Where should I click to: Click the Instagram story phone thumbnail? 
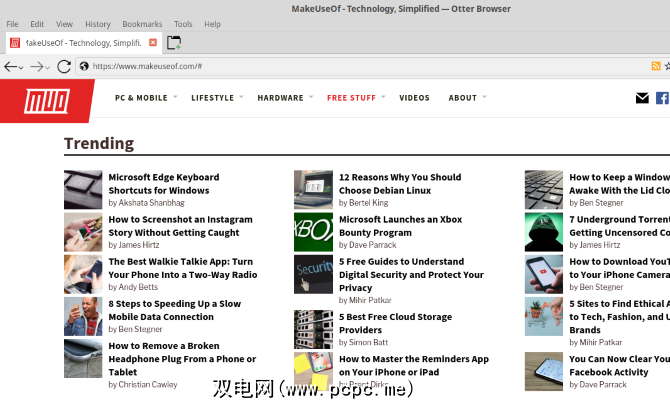click(83, 232)
